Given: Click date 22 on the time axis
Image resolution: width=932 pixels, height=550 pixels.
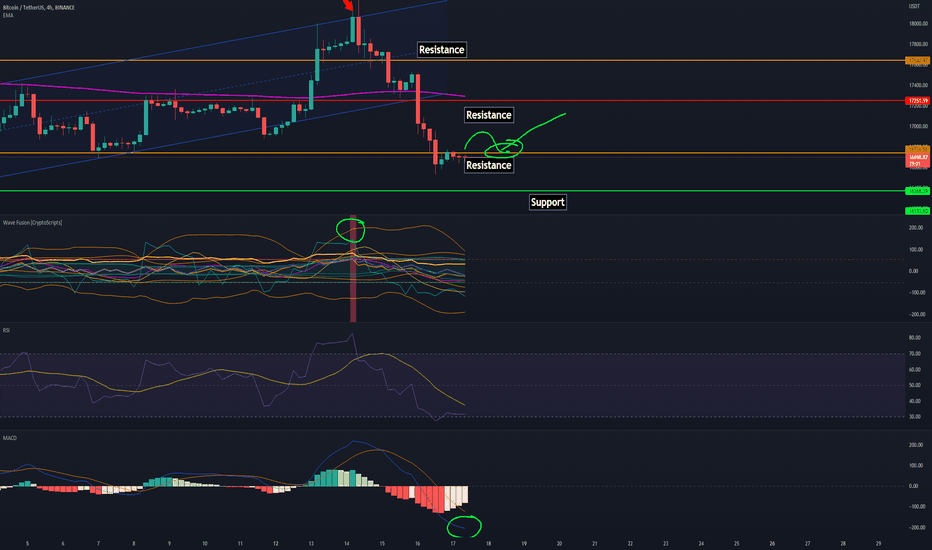Looking at the screenshot, I should click(x=630, y=543).
